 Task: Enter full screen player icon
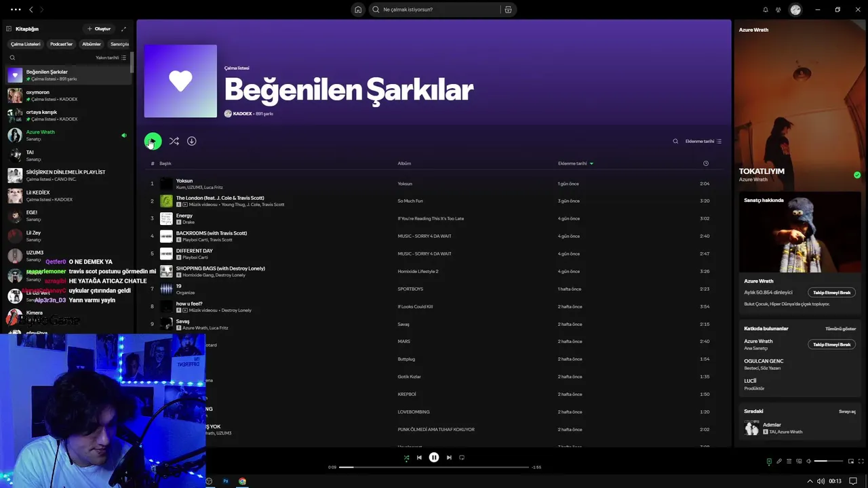(x=861, y=462)
